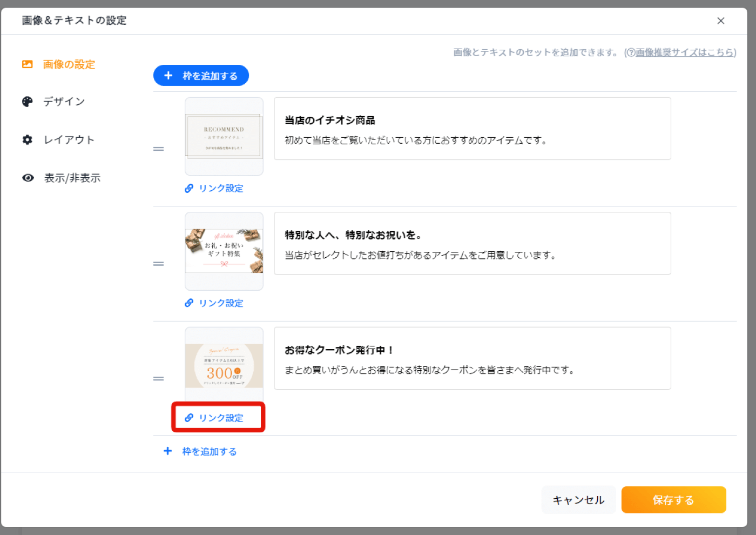Viewport: 756px width, 535px height.
Task: Click drag handle of gift feature row
Action: pos(158,264)
